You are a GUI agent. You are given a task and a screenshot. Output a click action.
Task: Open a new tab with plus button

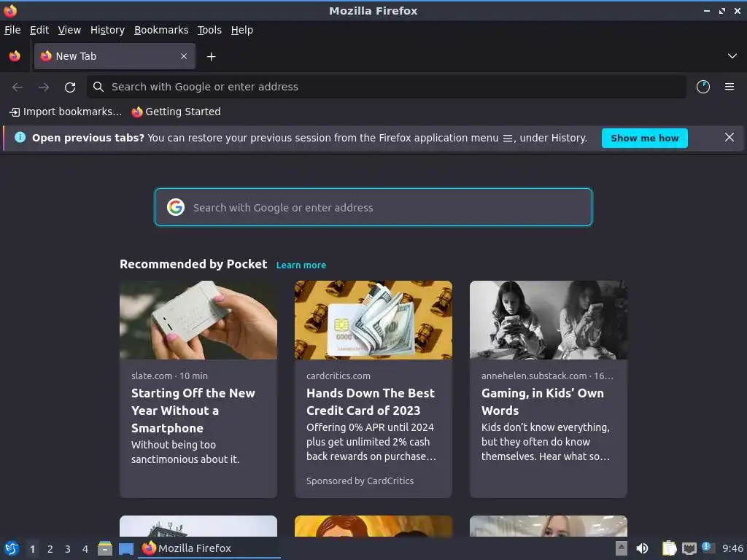211,57
